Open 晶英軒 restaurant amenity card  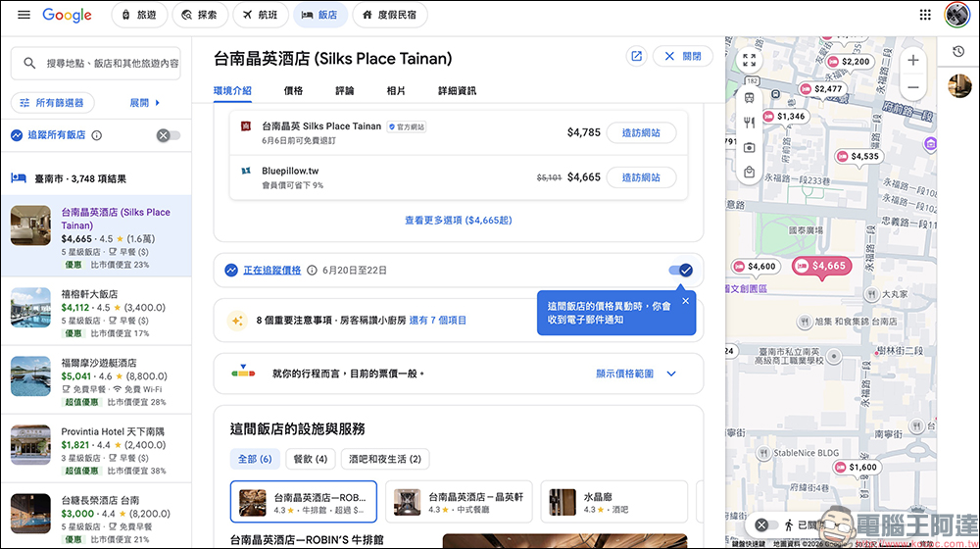click(x=459, y=502)
